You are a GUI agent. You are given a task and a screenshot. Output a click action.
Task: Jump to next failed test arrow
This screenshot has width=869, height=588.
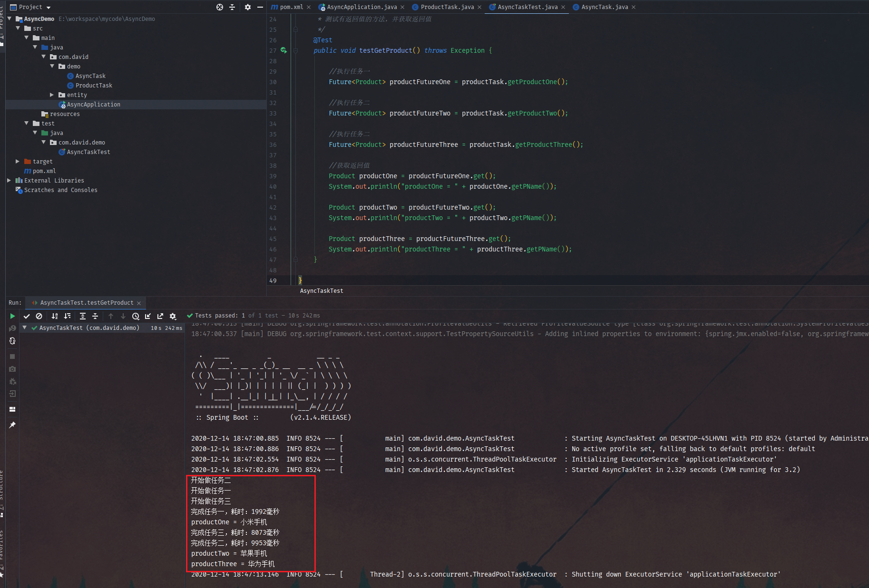click(x=123, y=316)
